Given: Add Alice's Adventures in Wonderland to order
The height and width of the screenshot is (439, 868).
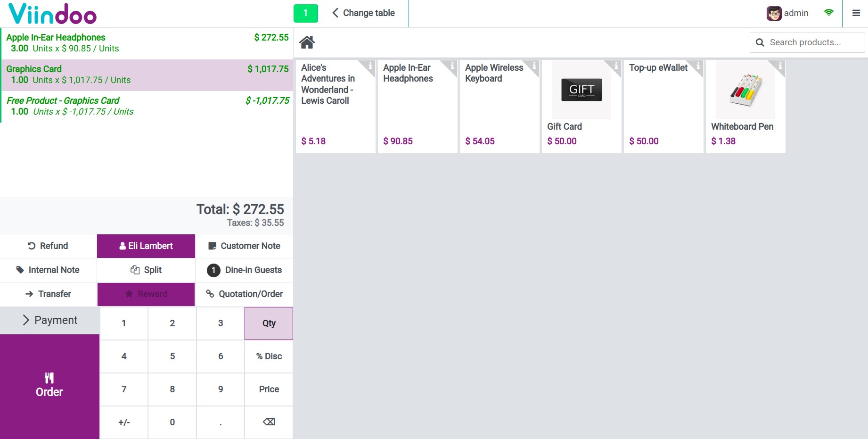Looking at the screenshot, I should 336,107.
